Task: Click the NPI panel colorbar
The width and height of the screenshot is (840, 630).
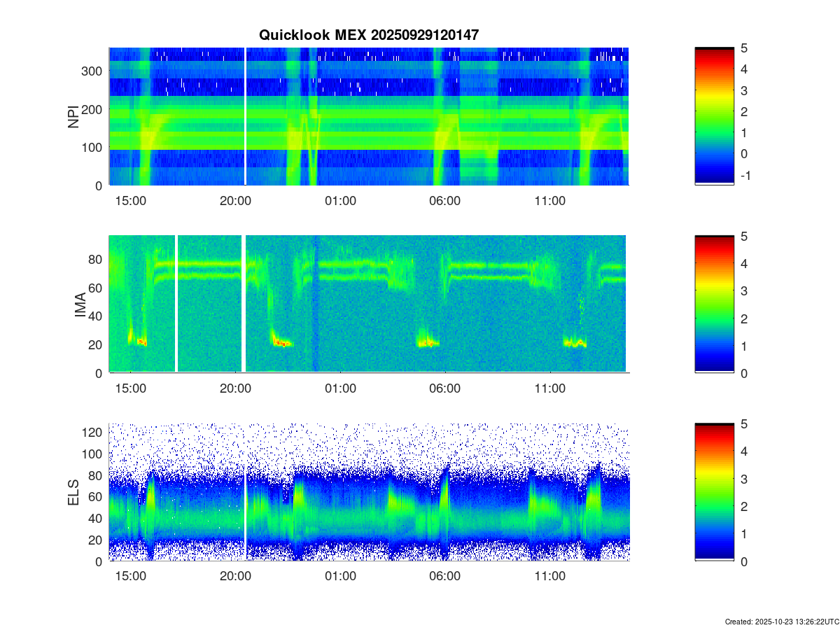Action: pos(714,115)
